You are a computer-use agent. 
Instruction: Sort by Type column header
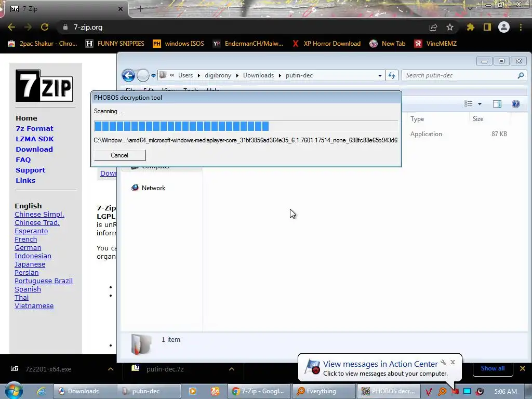pos(437,119)
